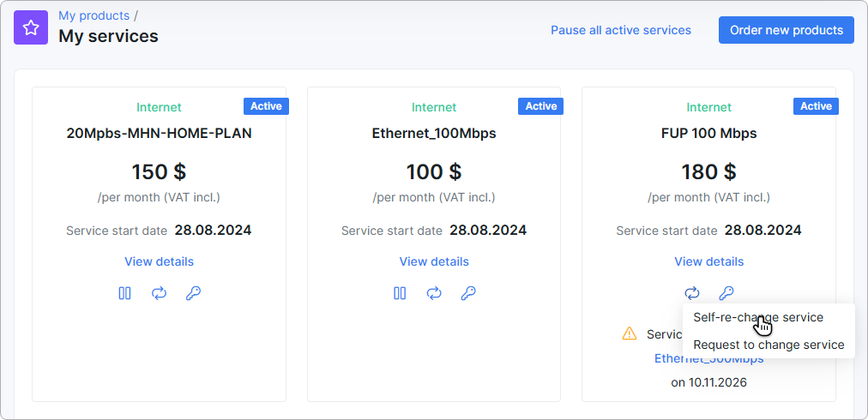This screenshot has width=868, height=420.
Task: Click the 180 $ price
Action: [x=708, y=171]
